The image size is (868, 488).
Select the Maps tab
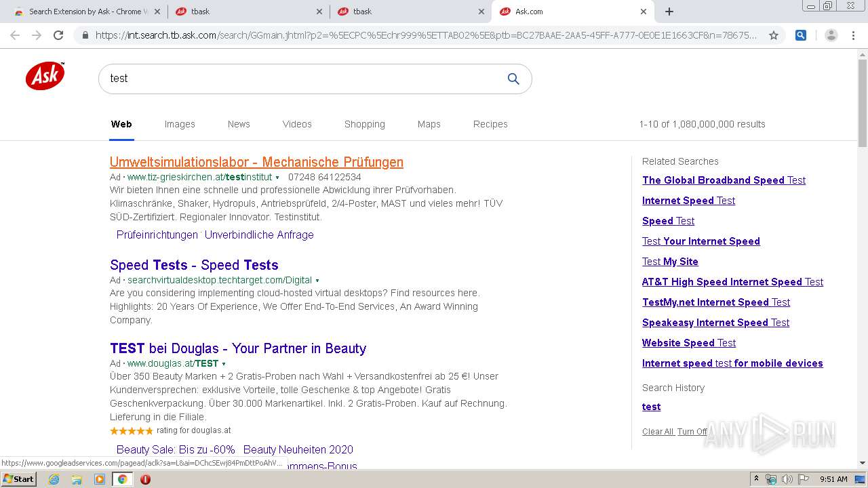[x=429, y=124]
